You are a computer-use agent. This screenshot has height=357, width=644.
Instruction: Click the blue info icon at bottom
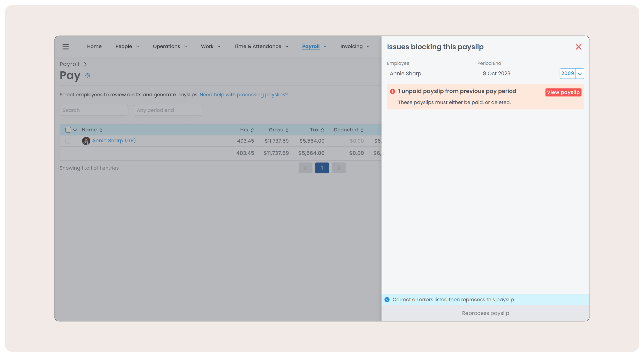click(387, 299)
